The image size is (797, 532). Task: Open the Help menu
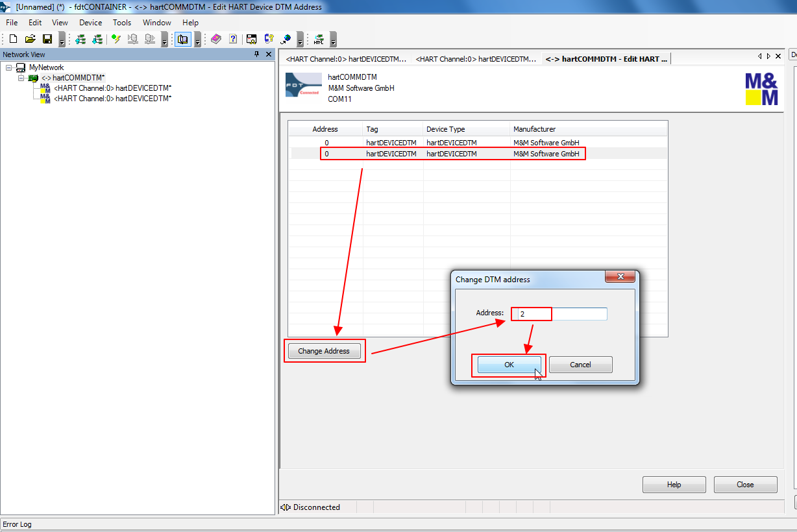pyautogui.click(x=191, y=23)
